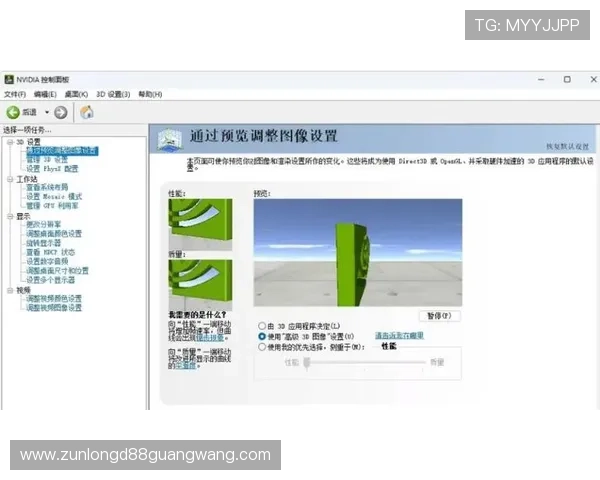Select 调整桌面颜色设置 in the tree

(54, 233)
